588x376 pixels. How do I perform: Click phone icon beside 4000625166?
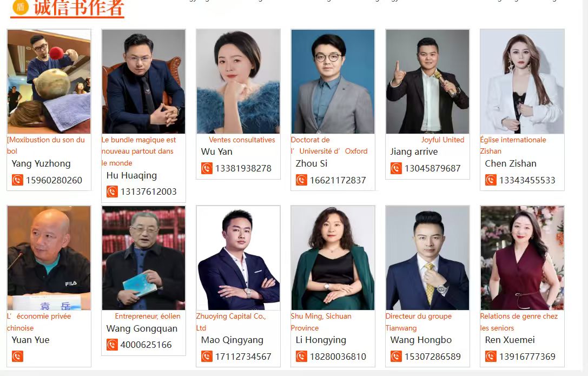click(x=112, y=345)
